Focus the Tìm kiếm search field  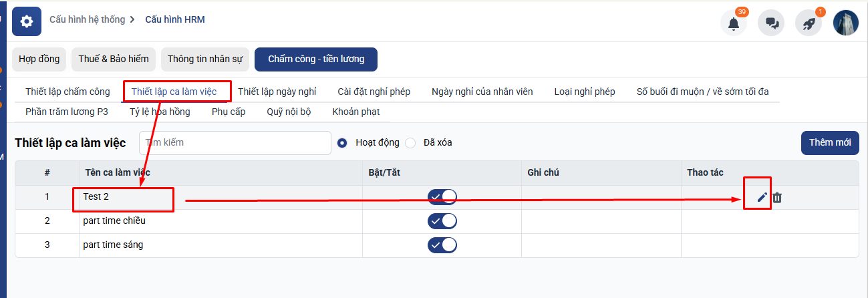(235, 142)
